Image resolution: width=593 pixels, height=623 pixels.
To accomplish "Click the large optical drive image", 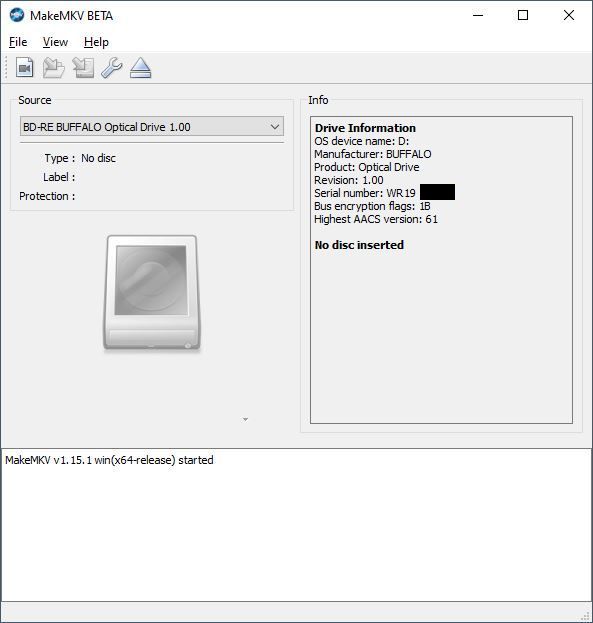I will [152, 293].
